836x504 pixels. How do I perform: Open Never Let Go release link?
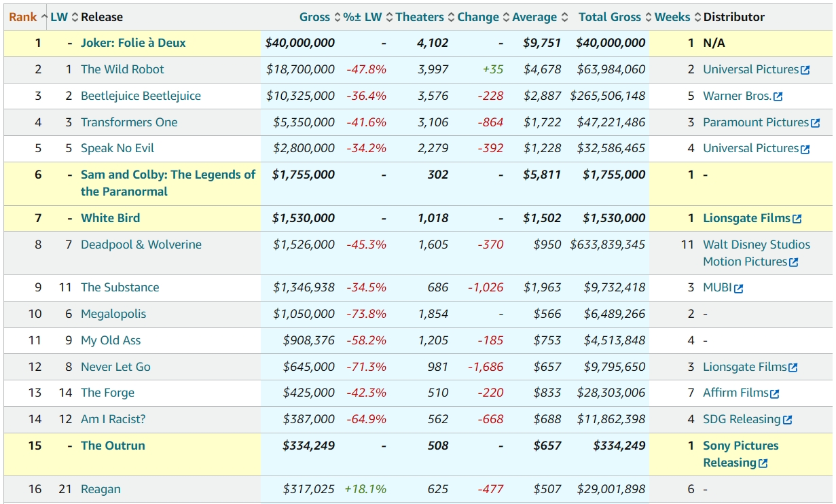pyautogui.click(x=115, y=367)
